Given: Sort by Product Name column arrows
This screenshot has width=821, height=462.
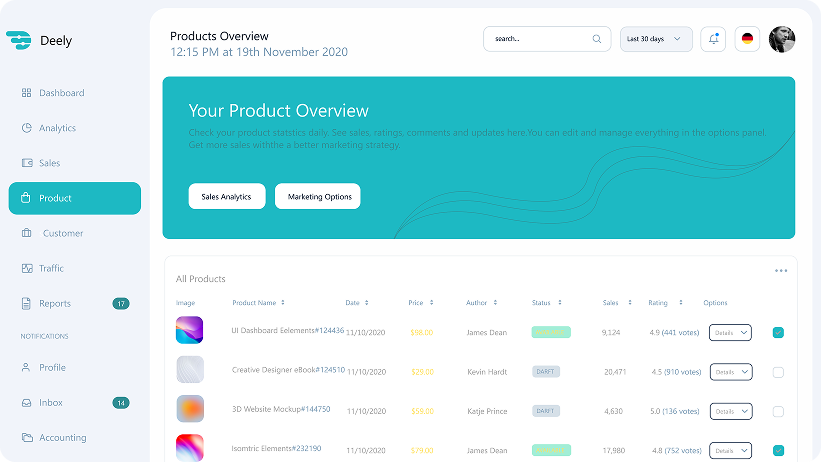Looking at the screenshot, I should coord(283,302).
